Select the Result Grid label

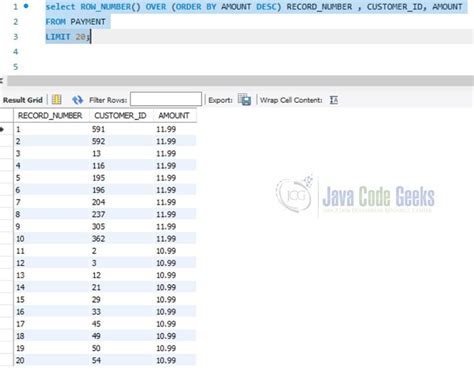point(23,100)
